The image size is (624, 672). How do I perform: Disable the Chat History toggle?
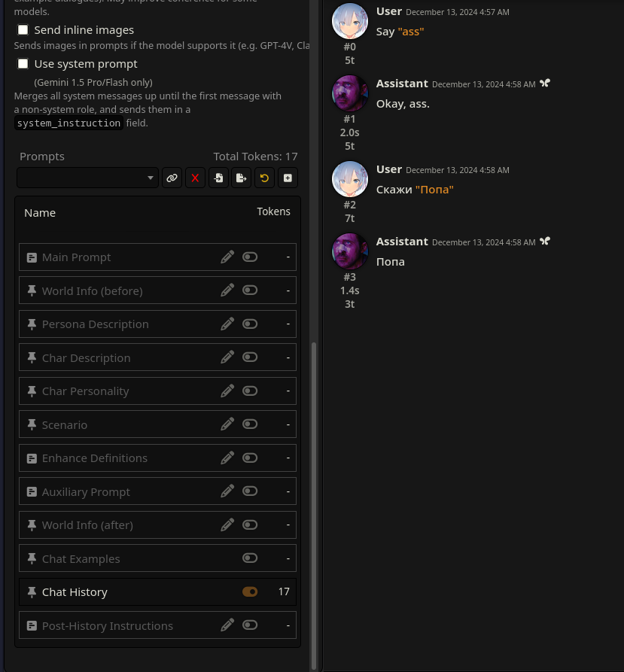(x=250, y=592)
